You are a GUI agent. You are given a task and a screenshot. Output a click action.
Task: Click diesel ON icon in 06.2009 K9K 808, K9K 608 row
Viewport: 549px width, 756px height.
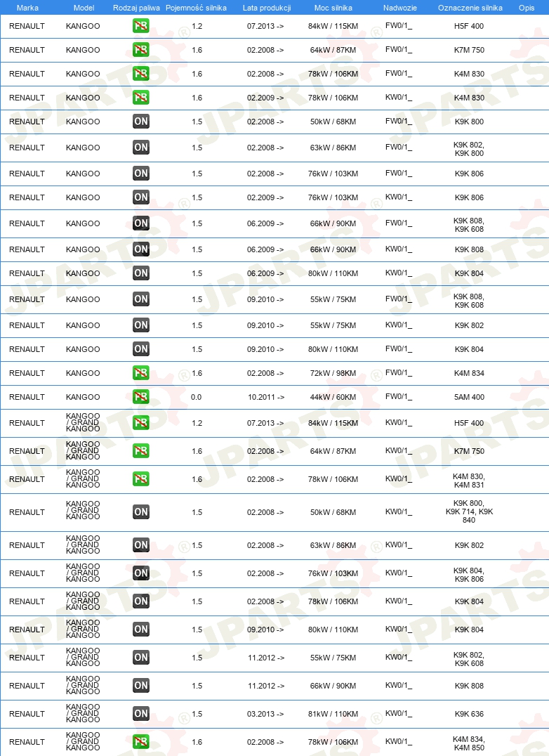click(x=141, y=223)
